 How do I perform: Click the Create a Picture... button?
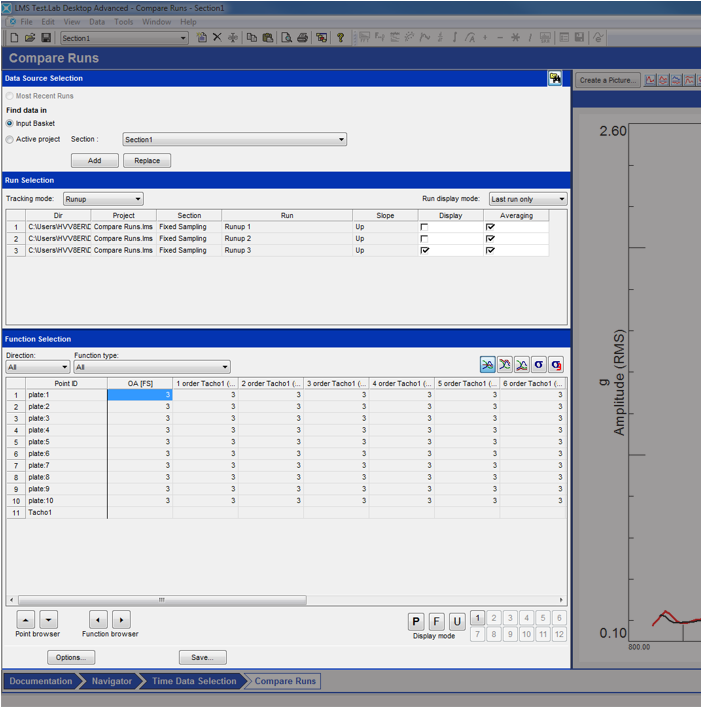coord(608,80)
